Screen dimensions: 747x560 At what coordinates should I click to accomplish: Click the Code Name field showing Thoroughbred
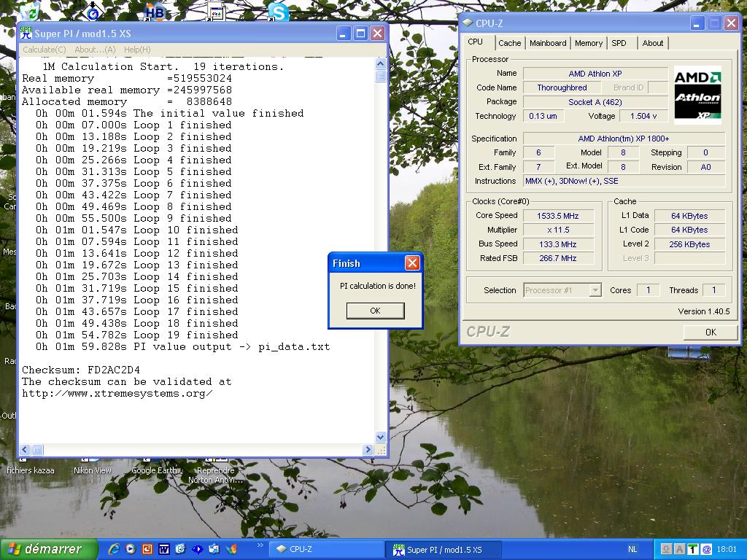[x=562, y=87]
